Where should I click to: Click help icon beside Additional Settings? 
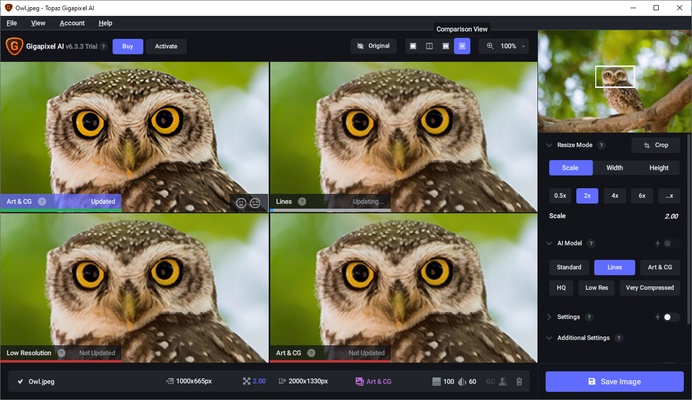pyautogui.click(x=619, y=338)
